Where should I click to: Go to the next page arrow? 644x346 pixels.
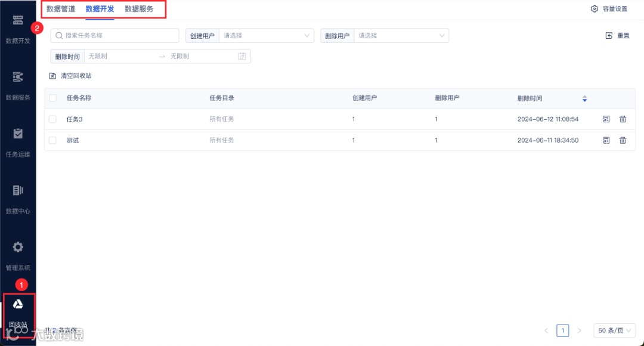[579, 330]
